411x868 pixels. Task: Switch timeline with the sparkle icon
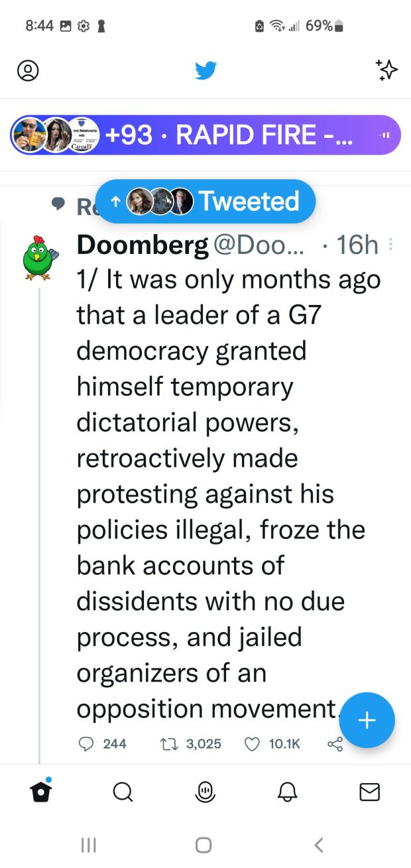(386, 70)
